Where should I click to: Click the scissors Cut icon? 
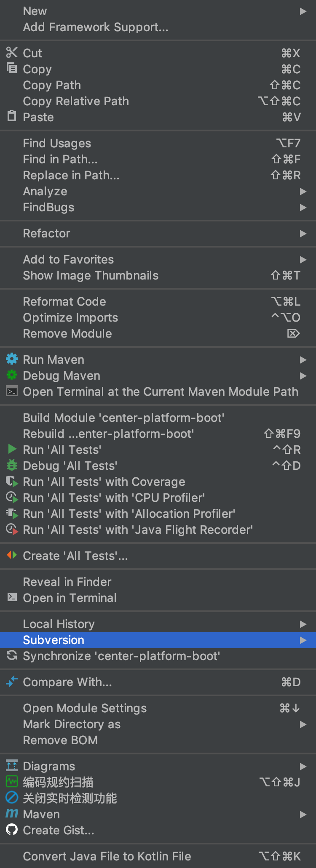pos(12,53)
